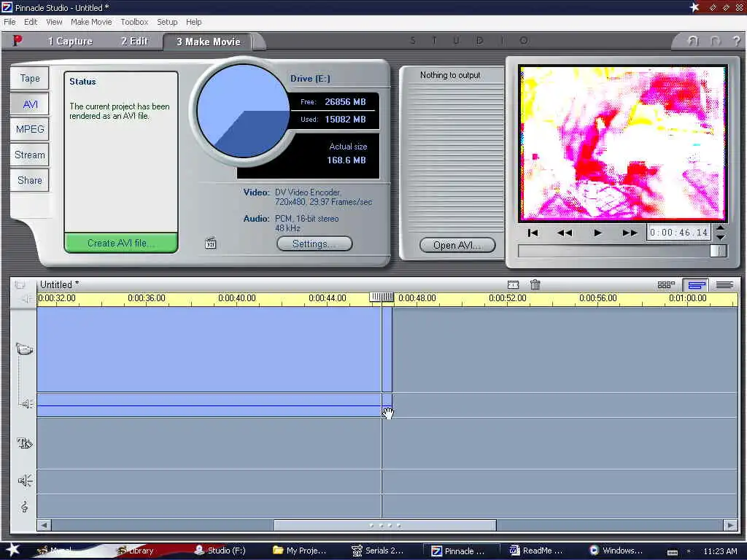Switch to ReadMe taskbar window
The width and height of the screenshot is (747, 560).
(x=536, y=551)
